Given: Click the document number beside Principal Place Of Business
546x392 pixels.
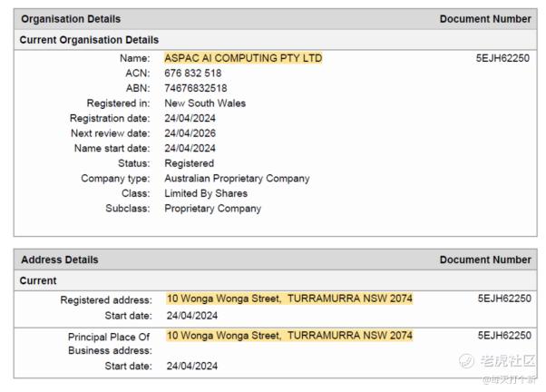Looking at the screenshot, I should coord(502,336).
